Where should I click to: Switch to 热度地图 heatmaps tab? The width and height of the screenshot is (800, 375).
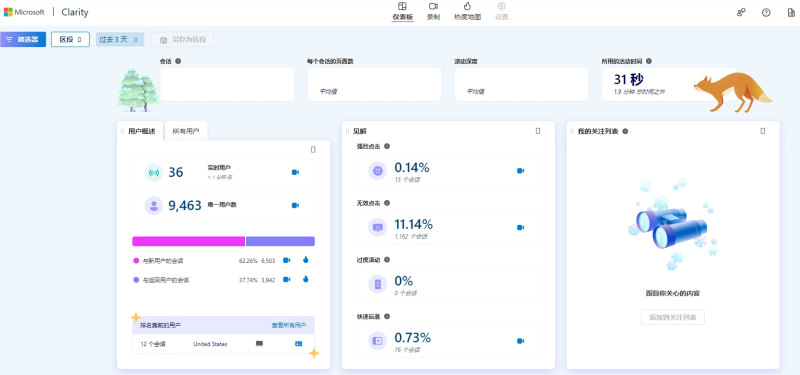click(467, 11)
